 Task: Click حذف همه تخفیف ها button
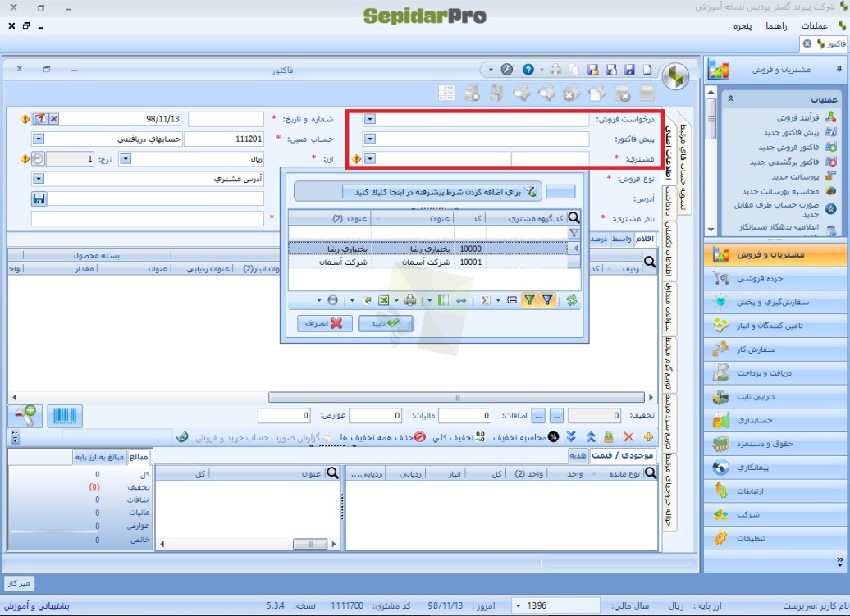(x=382, y=437)
